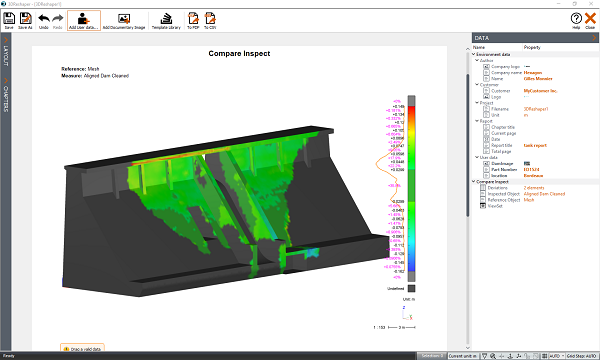Export report To CSV
Image resolution: width=600 pixels, height=360 pixels.
[210, 20]
